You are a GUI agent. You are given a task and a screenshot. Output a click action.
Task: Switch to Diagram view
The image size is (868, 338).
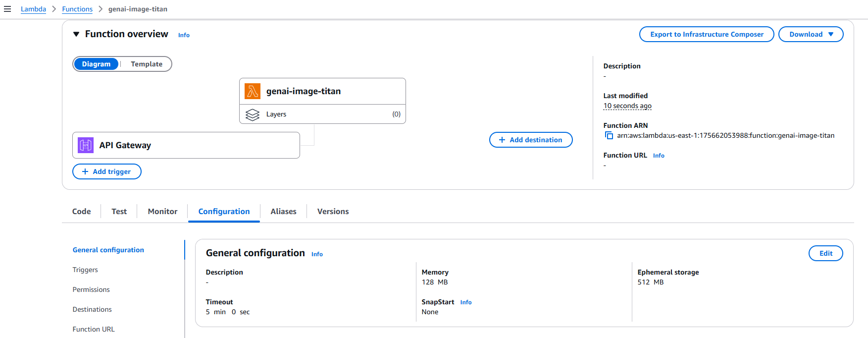pyautogui.click(x=96, y=64)
